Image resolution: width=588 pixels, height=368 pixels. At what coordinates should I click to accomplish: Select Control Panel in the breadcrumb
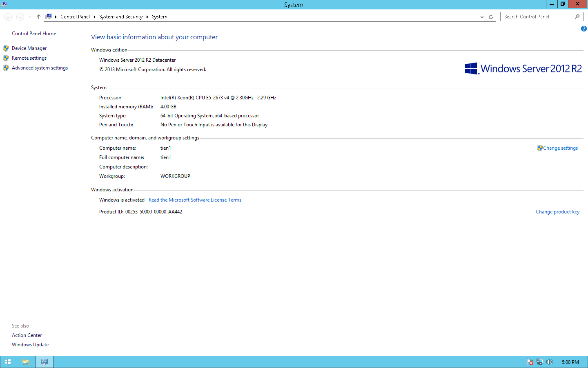tap(75, 17)
